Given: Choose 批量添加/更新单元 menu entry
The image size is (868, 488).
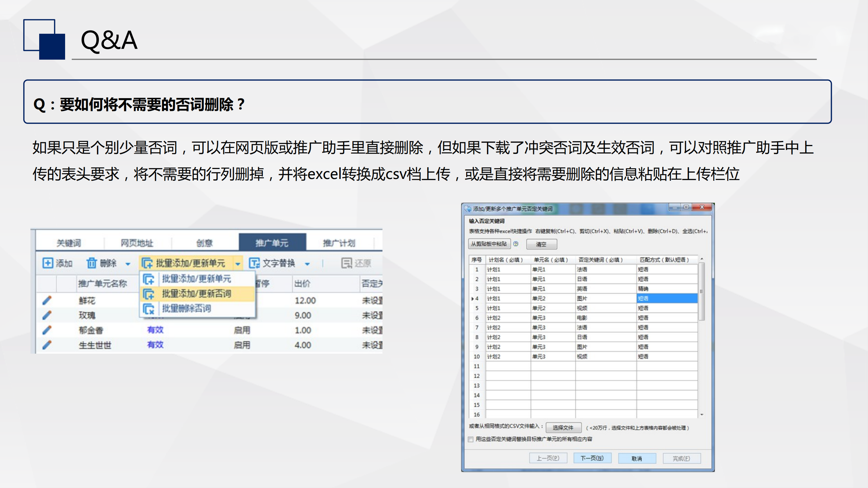Looking at the screenshot, I should pyautogui.click(x=197, y=279).
